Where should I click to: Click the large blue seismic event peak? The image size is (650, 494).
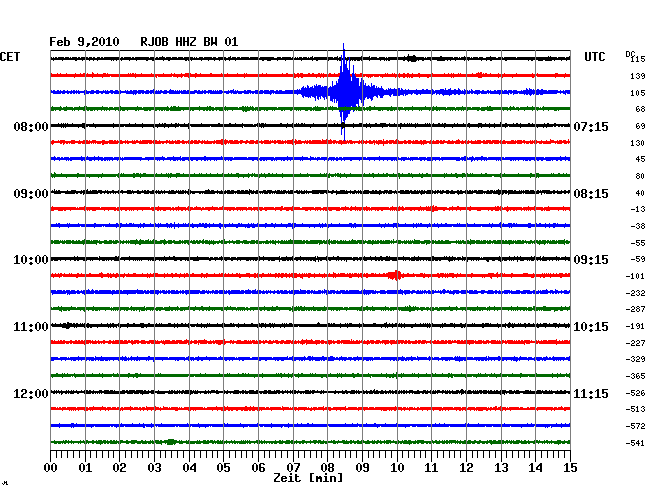coord(344,92)
